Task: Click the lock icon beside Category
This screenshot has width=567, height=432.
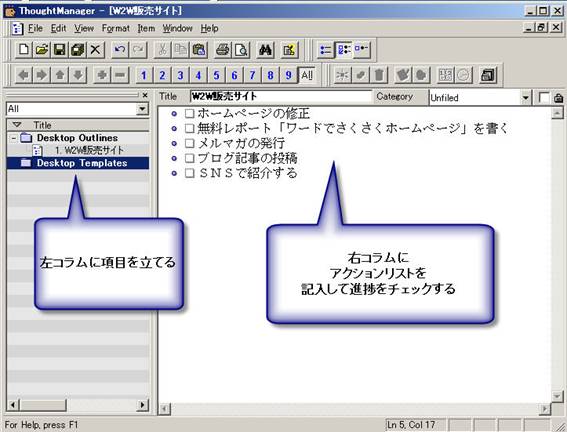Action: 558,98
